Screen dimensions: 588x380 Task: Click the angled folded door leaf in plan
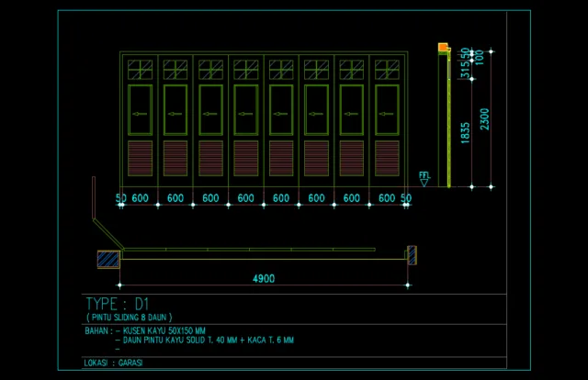tap(108, 234)
